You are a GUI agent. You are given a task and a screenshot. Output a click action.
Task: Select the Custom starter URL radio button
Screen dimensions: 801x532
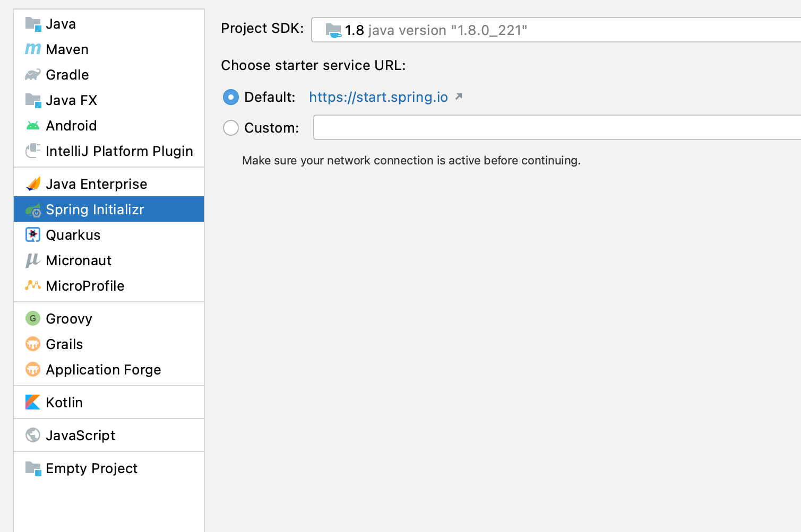231,128
